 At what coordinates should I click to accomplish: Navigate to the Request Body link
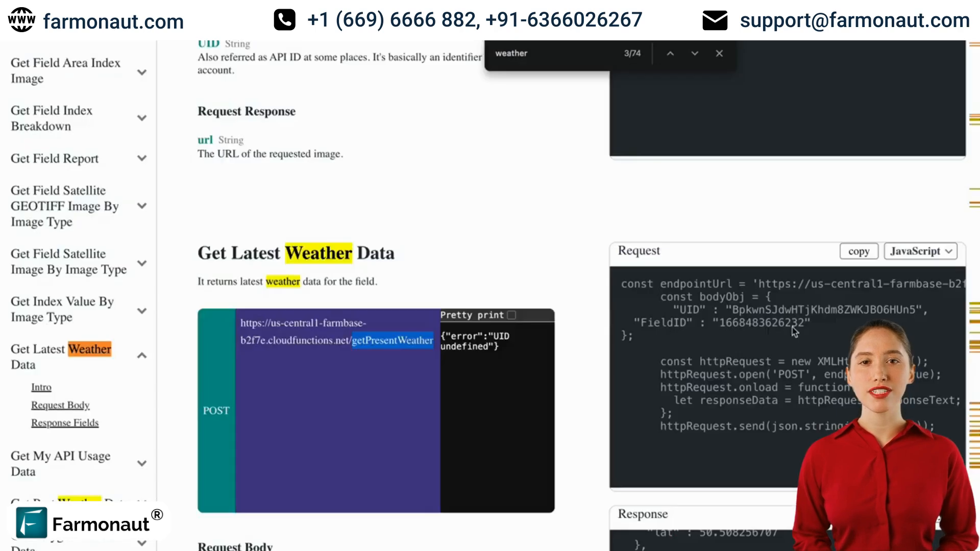click(60, 405)
